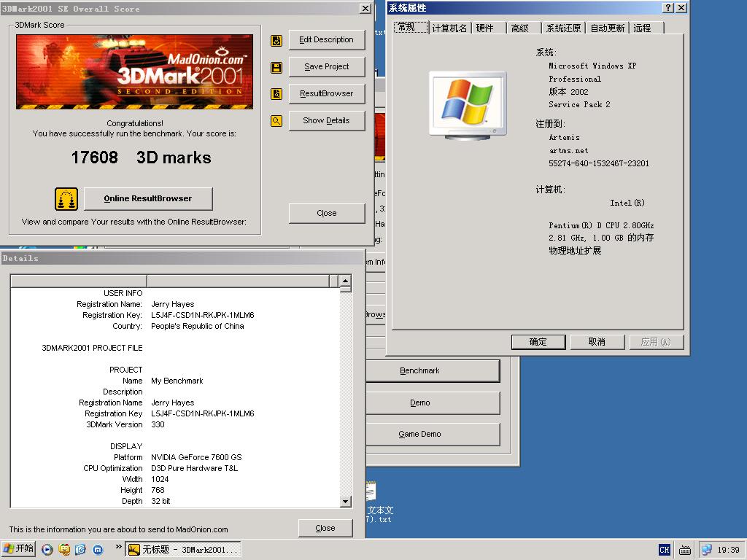Switch to 系统还原 tab
This screenshot has width=747, height=560.
click(564, 28)
